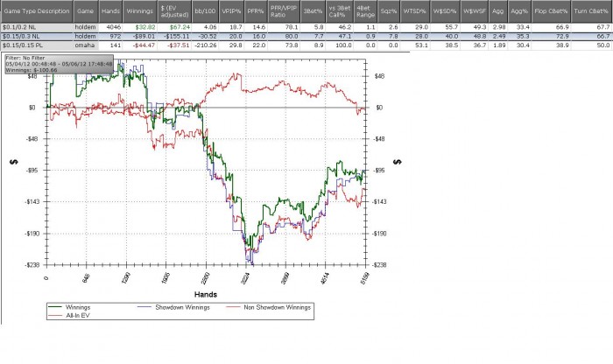
Task: Click the 4.06 bb/100 cell
Action: (x=205, y=27)
